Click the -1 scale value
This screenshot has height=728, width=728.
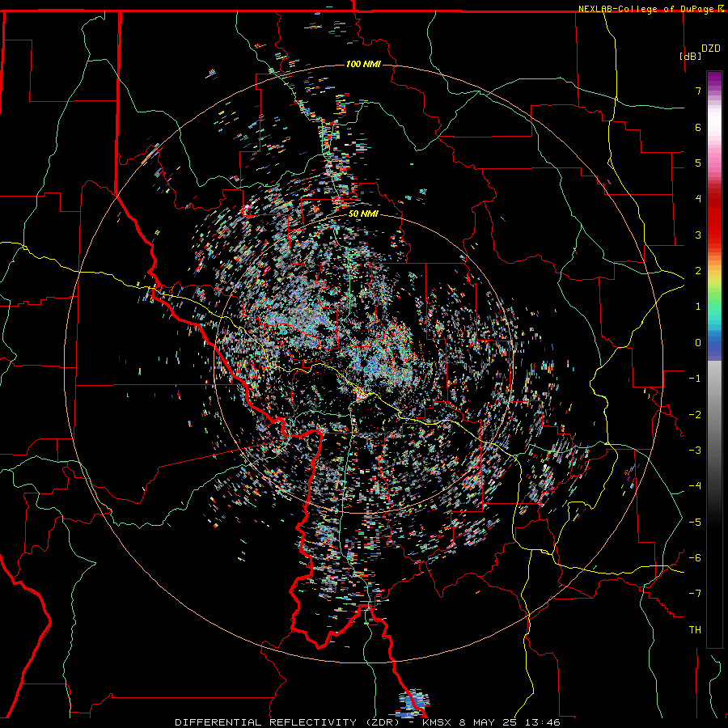tap(695, 379)
